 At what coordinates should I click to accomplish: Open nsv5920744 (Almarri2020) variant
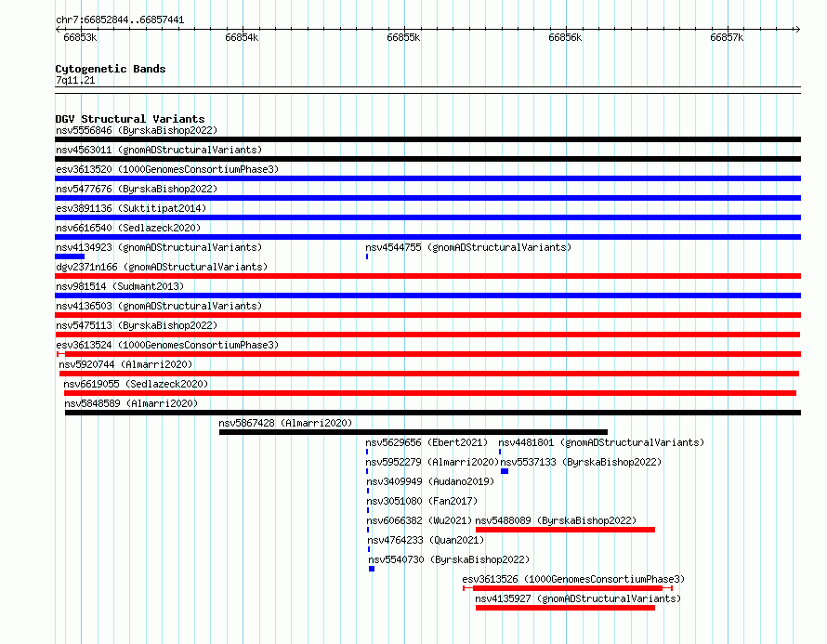coord(125,364)
